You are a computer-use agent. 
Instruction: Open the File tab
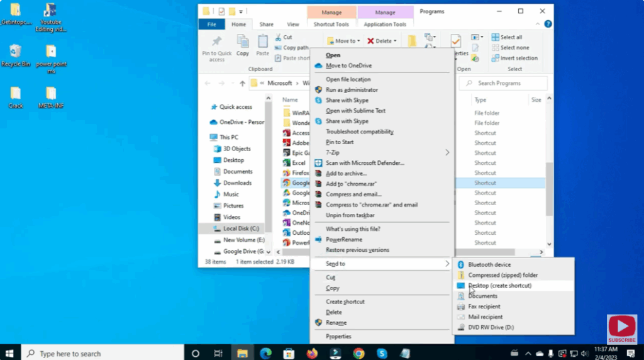(x=211, y=25)
